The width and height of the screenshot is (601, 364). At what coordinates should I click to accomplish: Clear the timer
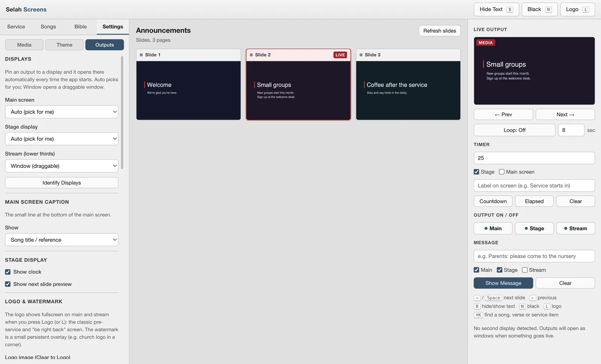tap(575, 201)
